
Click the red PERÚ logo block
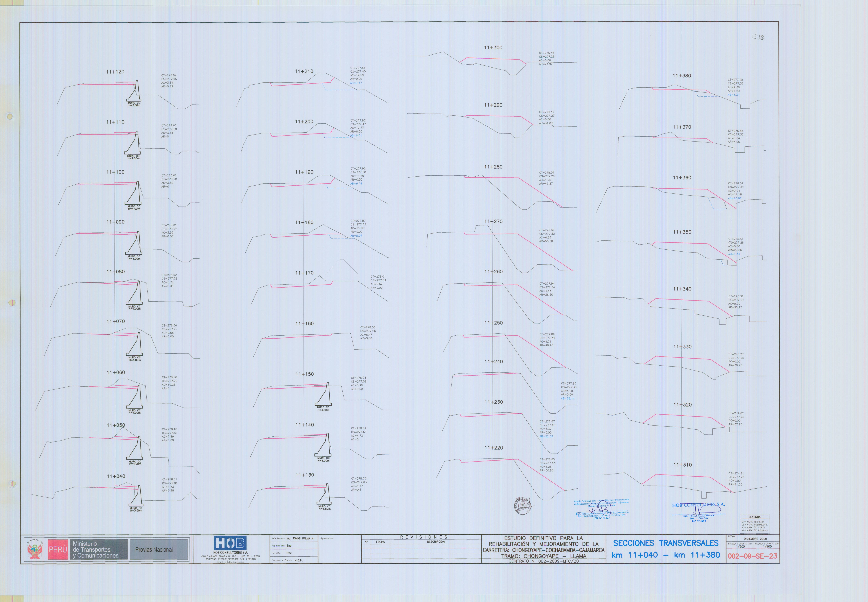click(58, 550)
